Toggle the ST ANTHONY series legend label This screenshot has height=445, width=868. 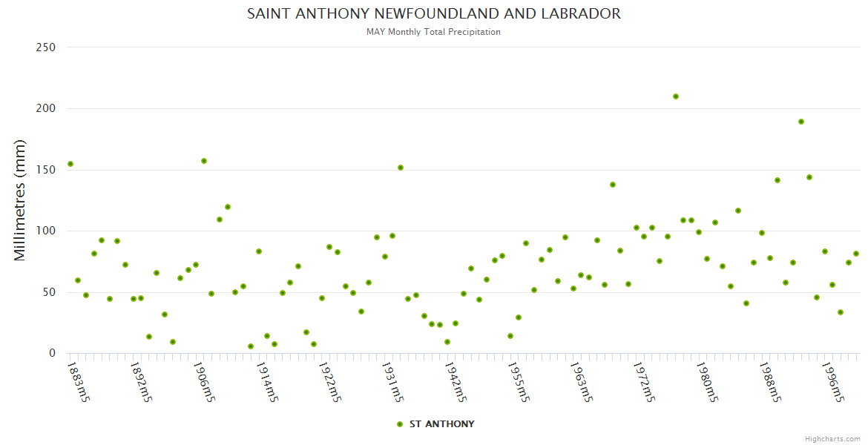coord(441,424)
